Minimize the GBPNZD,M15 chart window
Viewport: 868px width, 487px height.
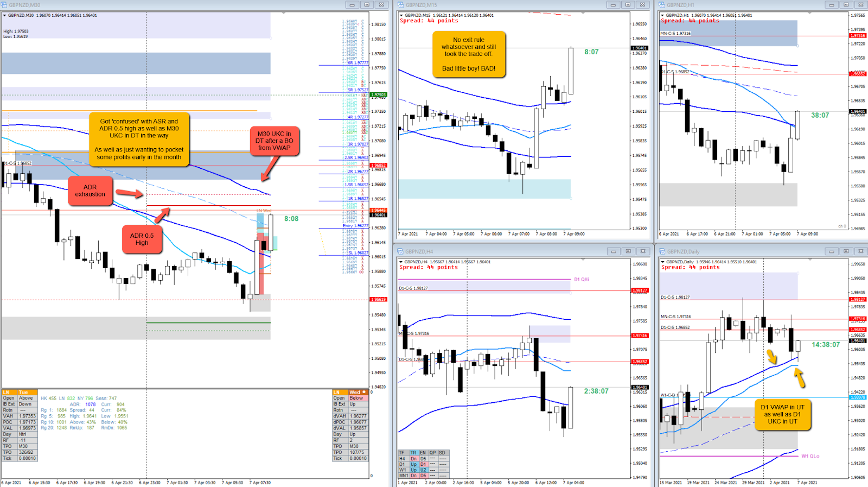[x=613, y=5]
